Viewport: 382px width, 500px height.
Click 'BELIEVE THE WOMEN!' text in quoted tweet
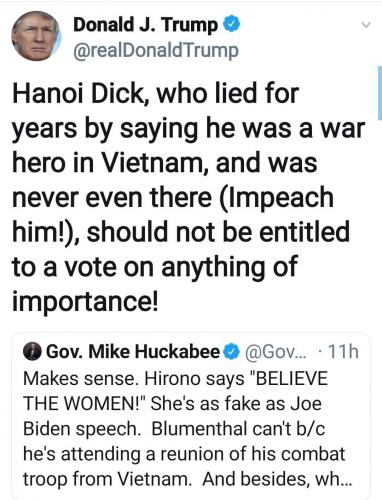click(x=175, y=391)
